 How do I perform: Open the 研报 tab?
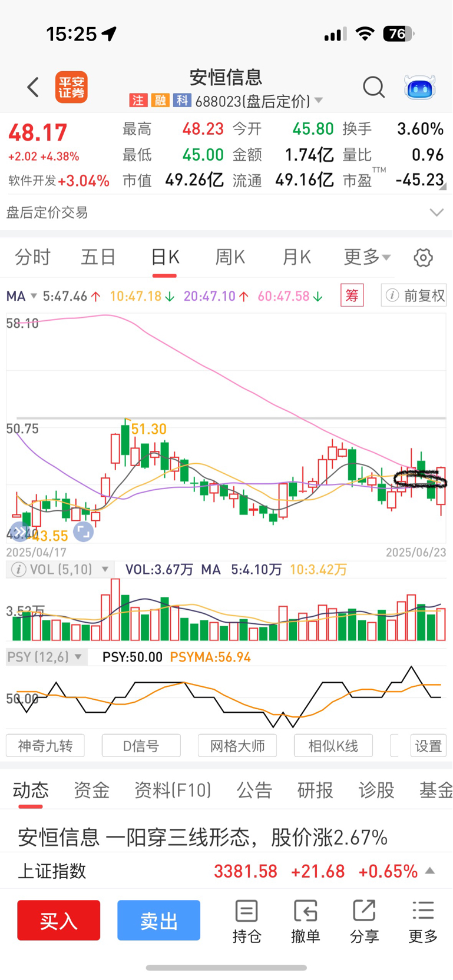315,790
